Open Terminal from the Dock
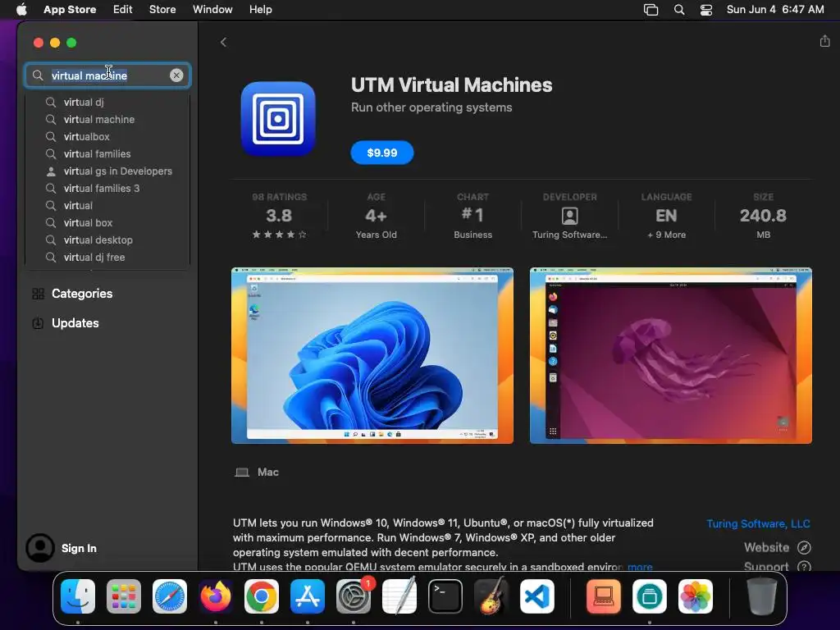The width and height of the screenshot is (840, 630). 445,596
